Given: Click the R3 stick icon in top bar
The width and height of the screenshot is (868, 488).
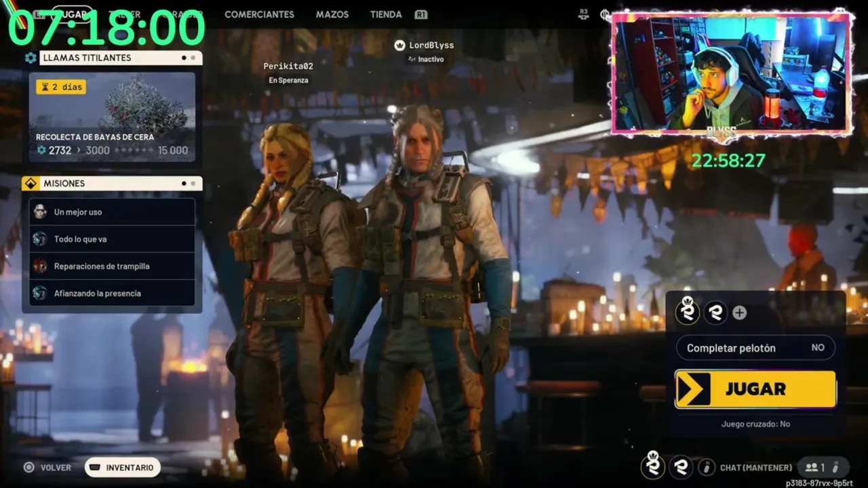Looking at the screenshot, I should (x=583, y=14).
